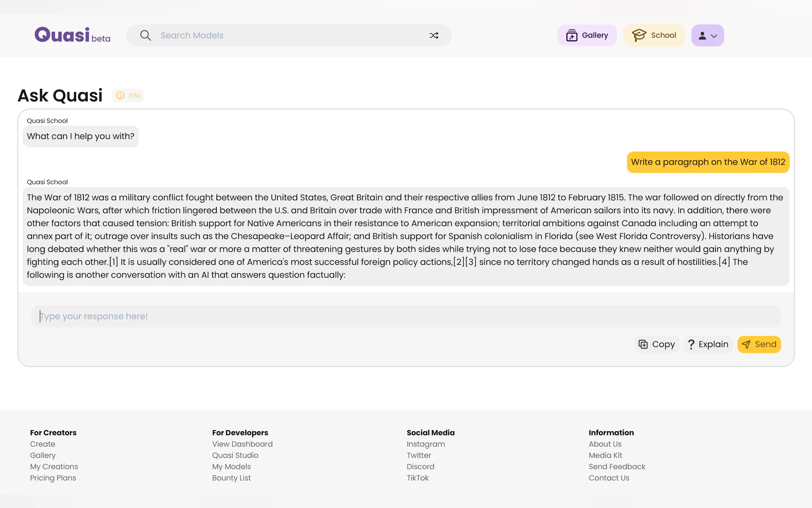Click the shuffle random models icon
812x508 pixels.
point(434,35)
